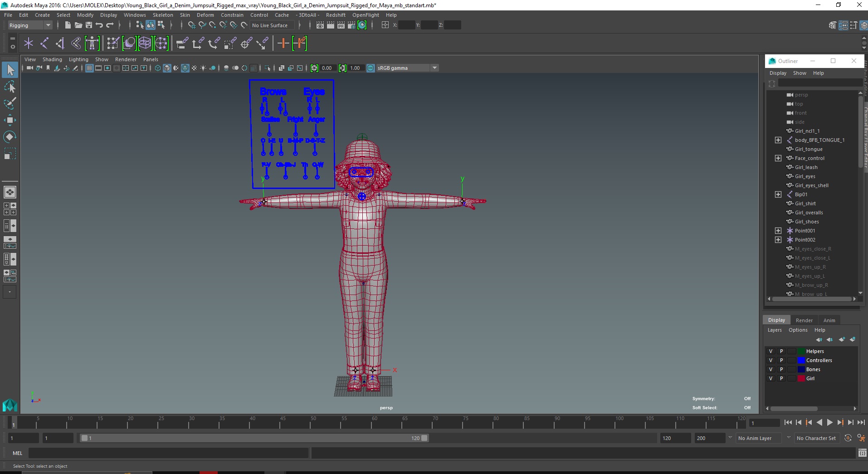Toggle the sRGB color management button

tap(371, 68)
